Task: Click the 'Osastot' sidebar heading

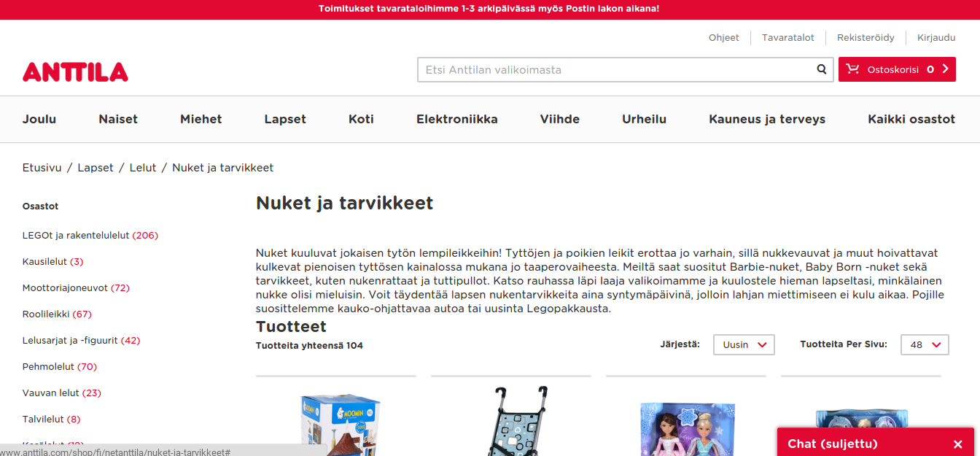Action: [41, 206]
